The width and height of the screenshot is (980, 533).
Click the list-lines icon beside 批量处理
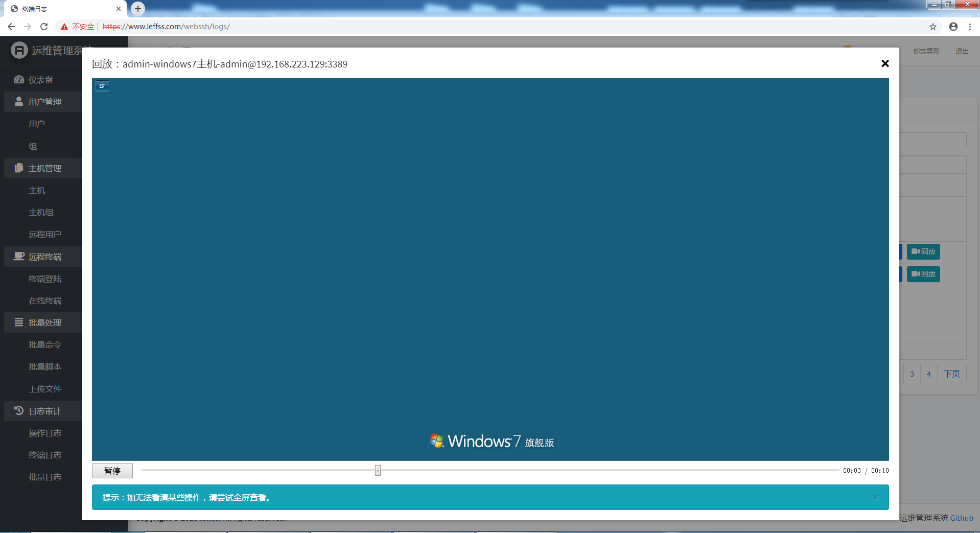[x=19, y=322]
